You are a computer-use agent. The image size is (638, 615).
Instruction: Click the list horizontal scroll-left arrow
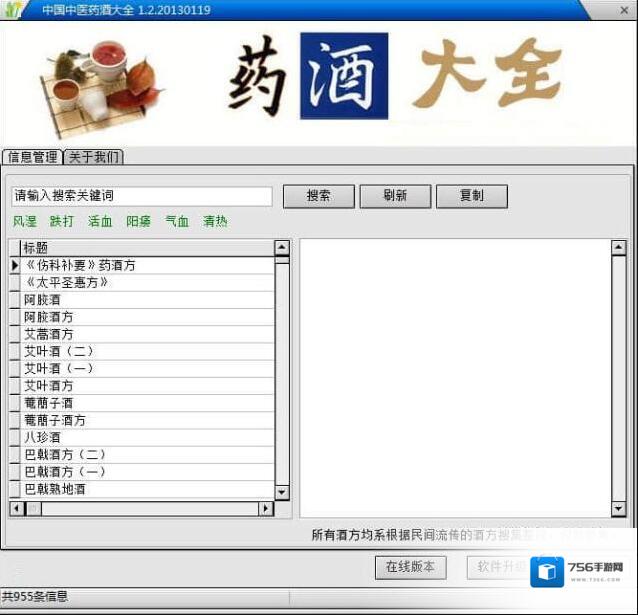[16, 509]
